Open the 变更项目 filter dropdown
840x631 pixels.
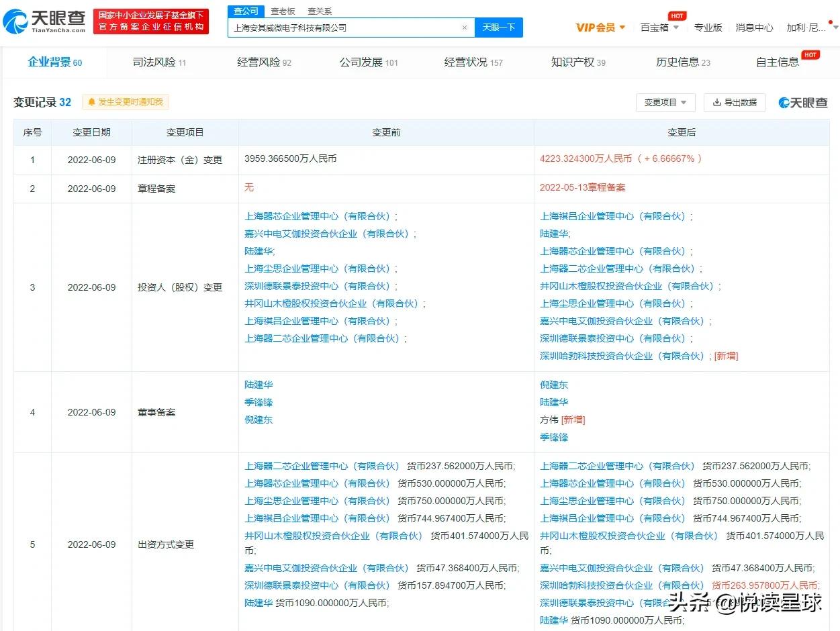click(665, 102)
